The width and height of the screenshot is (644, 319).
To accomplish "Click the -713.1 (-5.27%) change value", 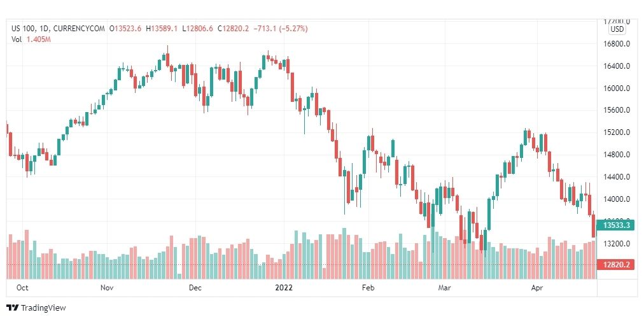I will click(x=280, y=29).
